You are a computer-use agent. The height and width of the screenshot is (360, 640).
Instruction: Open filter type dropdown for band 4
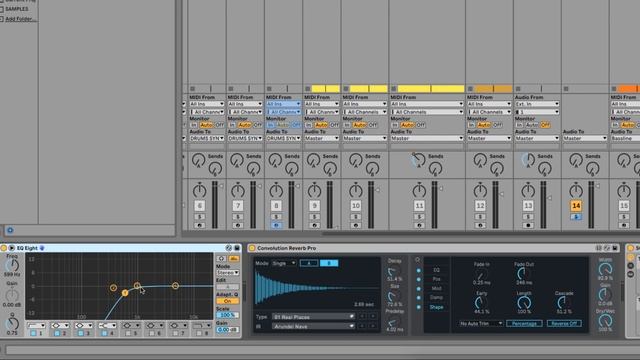point(108,326)
